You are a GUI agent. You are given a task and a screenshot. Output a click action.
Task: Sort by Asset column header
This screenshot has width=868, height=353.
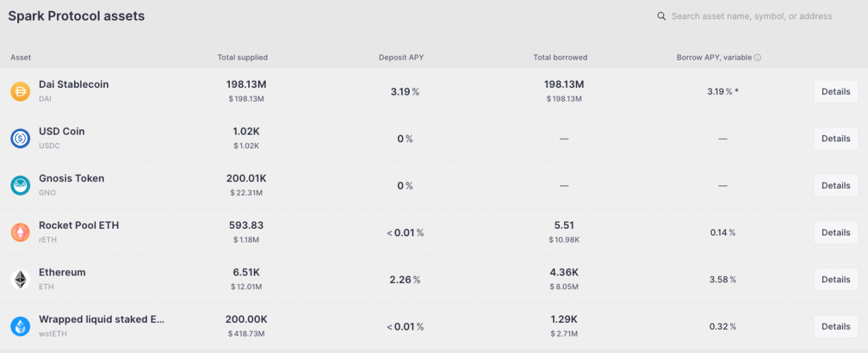[21, 58]
